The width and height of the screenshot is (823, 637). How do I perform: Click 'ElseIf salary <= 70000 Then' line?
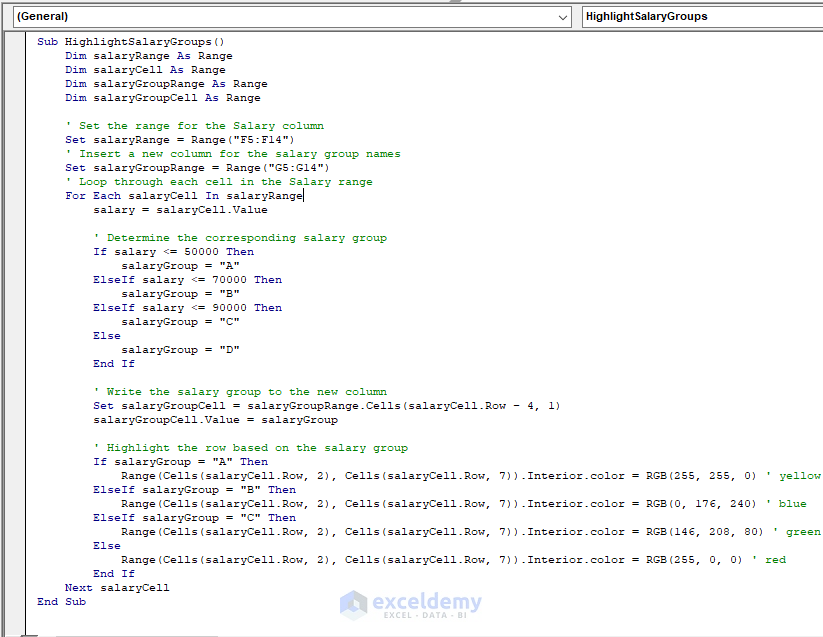187,280
